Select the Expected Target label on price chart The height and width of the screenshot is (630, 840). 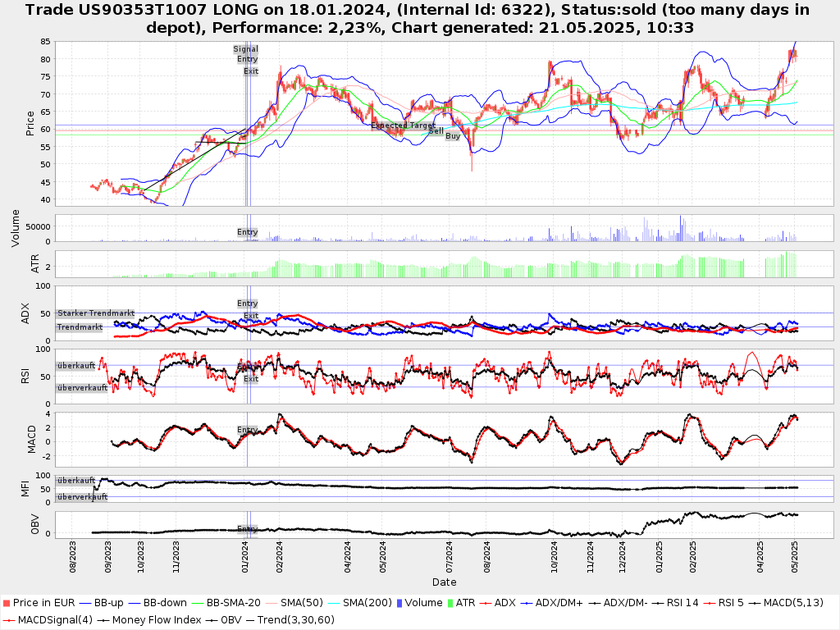(x=403, y=126)
